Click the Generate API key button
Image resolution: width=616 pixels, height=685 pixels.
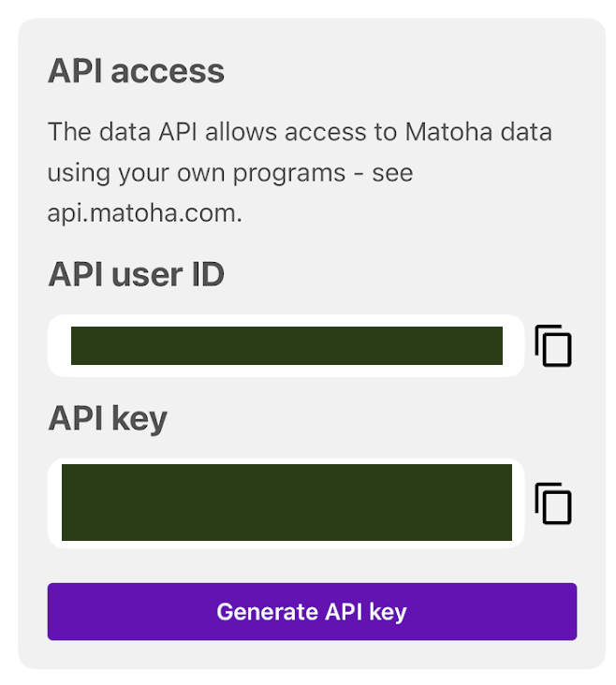312,612
